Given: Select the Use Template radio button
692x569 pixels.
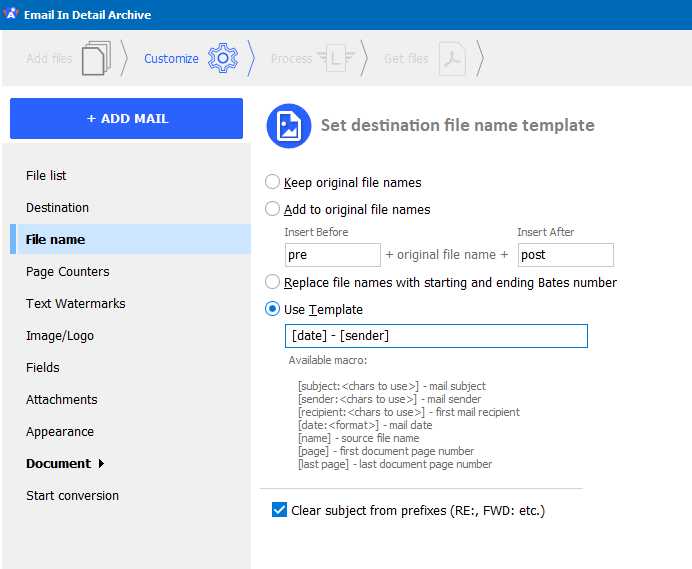Looking at the screenshot, I should coord(272,309).
